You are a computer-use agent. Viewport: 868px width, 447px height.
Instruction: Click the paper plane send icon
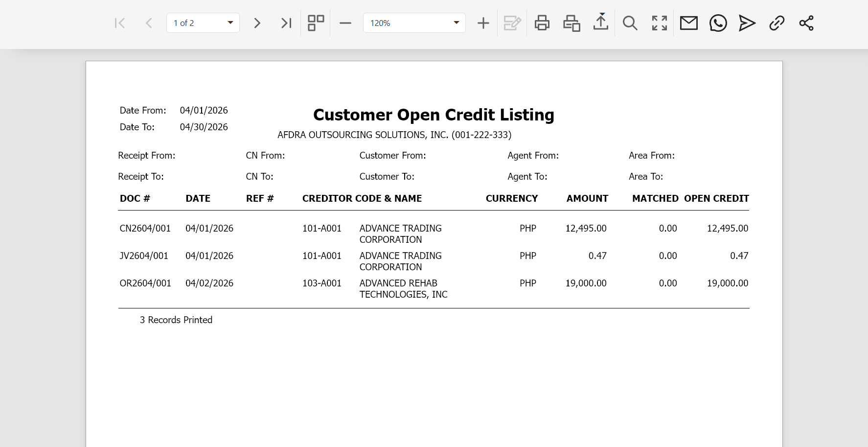[747, 23]
